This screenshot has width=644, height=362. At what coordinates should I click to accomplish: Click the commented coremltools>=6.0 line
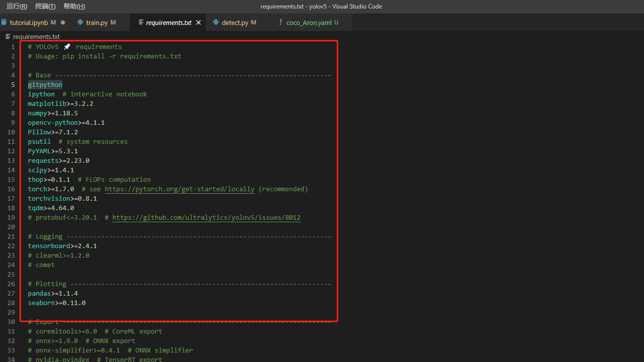tap(95, 332)
